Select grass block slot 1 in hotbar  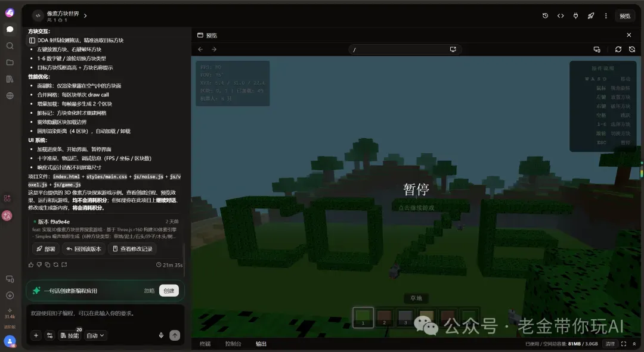tap(363, 317)
